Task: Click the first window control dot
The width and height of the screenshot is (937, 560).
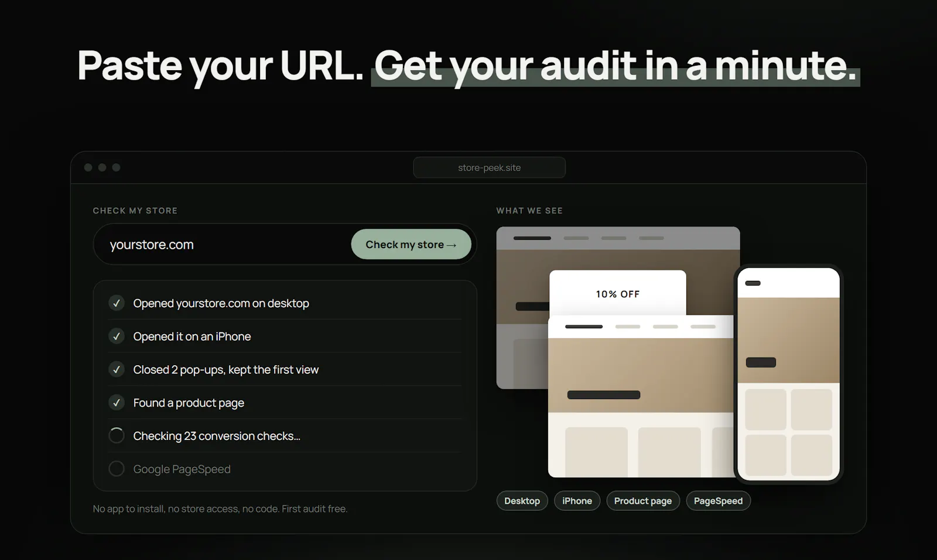Action: tap(88, 167)
